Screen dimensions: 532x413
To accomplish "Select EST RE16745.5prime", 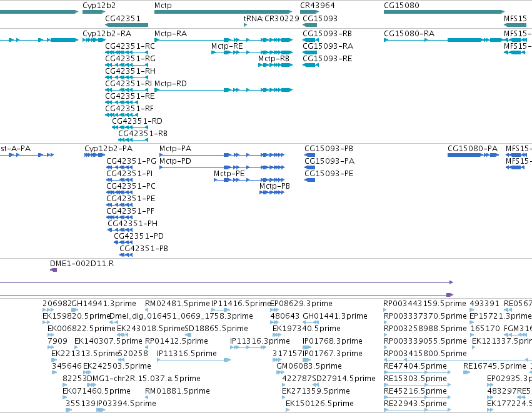I will click(x=494, y=366).
